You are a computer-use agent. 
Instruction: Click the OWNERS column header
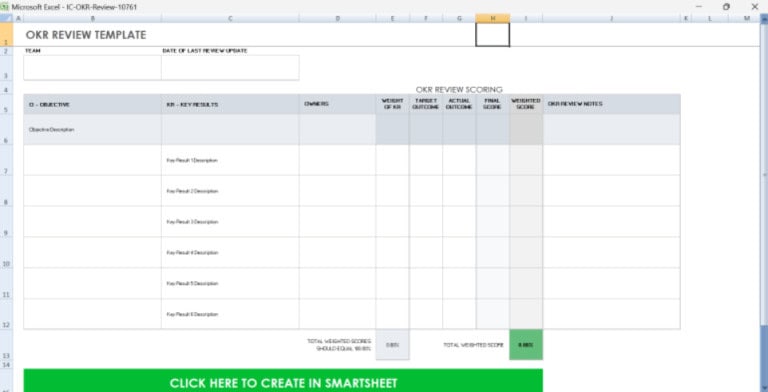(x=337, y=104)
